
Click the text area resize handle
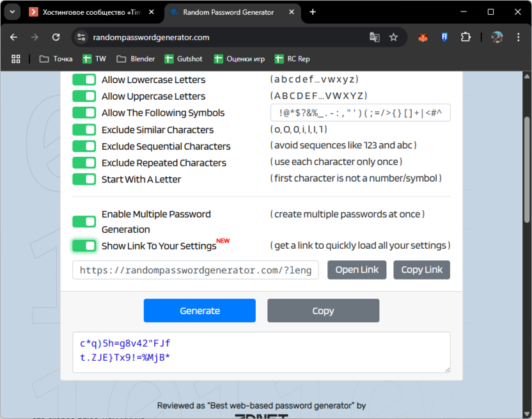(x=448, y=370)
